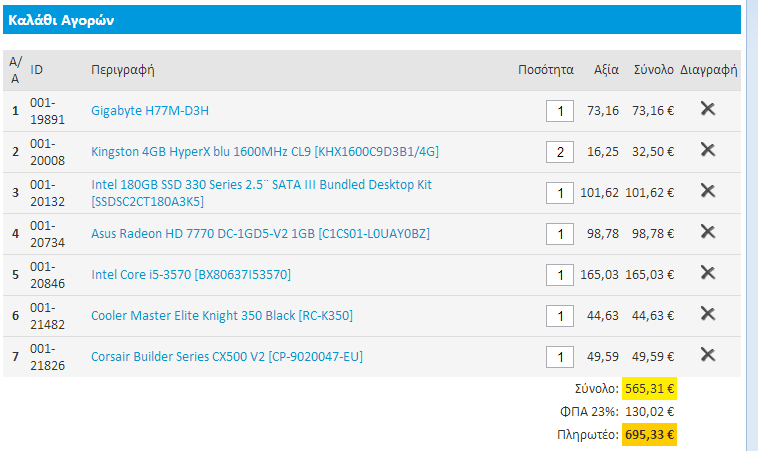Click row total 32,50 € for Kingston
The width and height of the screenshot is (758, 451).
click(x=653, y=152)
